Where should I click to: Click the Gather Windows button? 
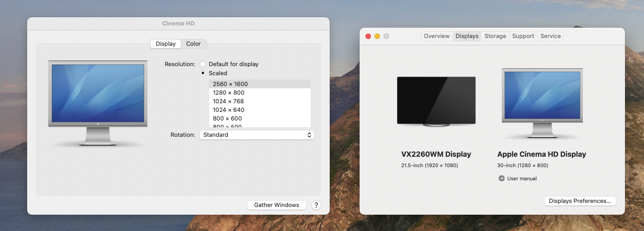[x=277, y=205]
